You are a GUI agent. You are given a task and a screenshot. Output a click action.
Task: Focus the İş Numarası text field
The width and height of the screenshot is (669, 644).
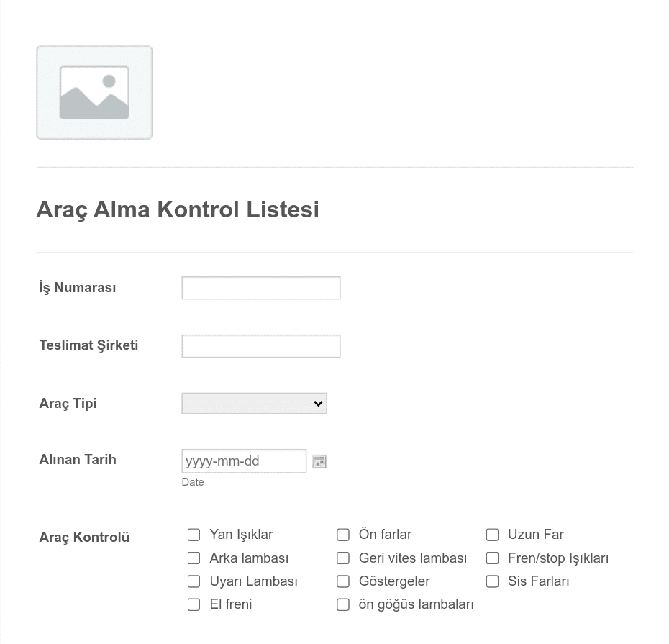[261, 288]
